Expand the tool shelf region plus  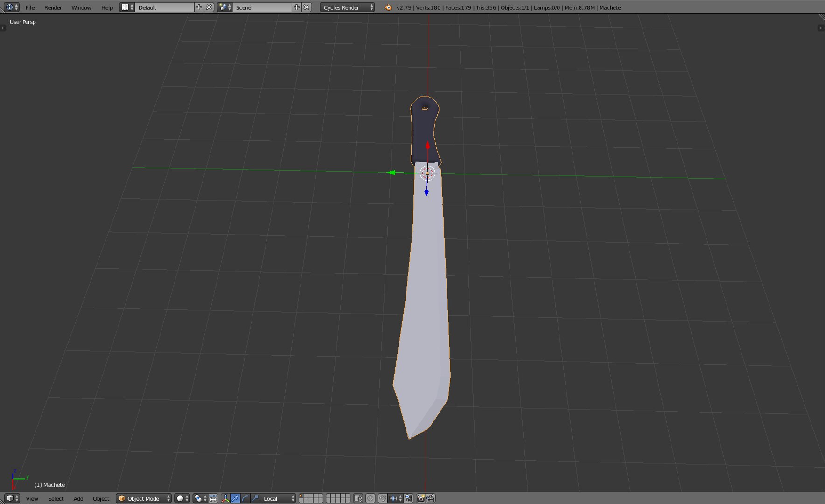[x=3, y=28]
